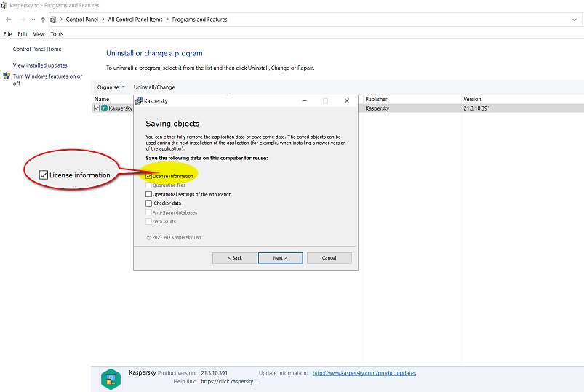This screenshot has width=584, height=392.
Task: Sort by the Version column header
Action: (x=472, y=99)
